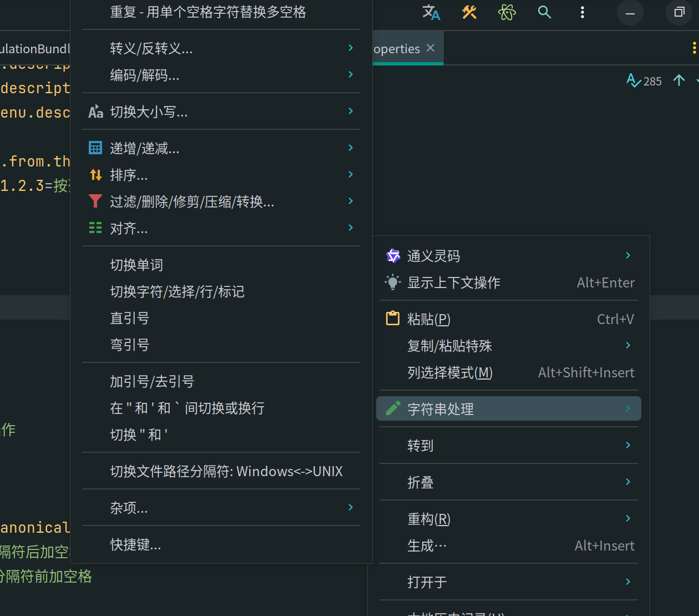Click the 字符串处理 green pencil icon

point(393,408)
